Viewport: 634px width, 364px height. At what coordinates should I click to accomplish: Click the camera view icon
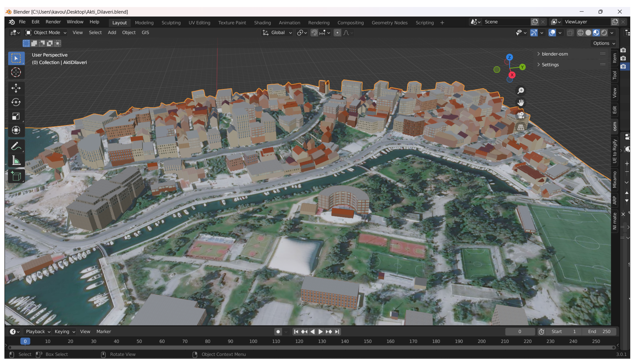coord(521,115)
